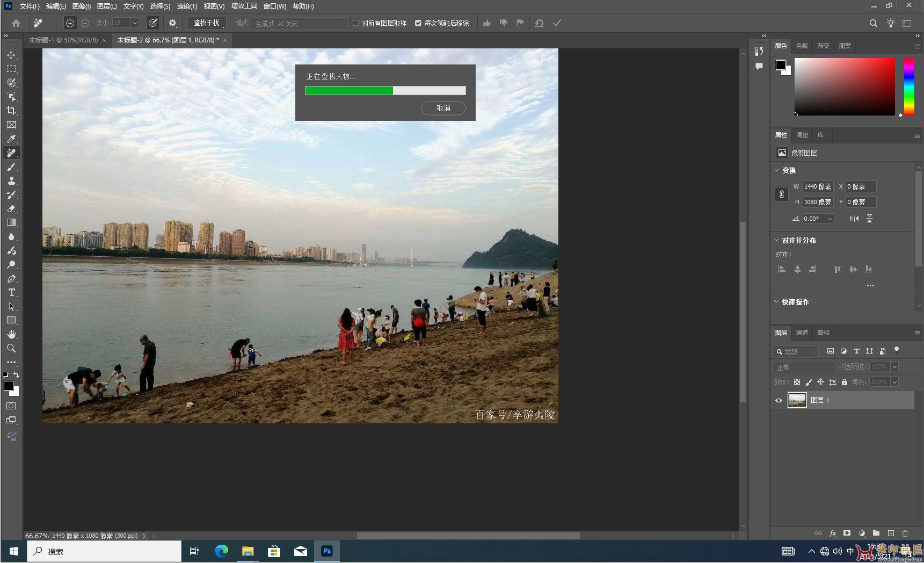
Task: Flip horizontal in transform properties
Action: [854, 219]
